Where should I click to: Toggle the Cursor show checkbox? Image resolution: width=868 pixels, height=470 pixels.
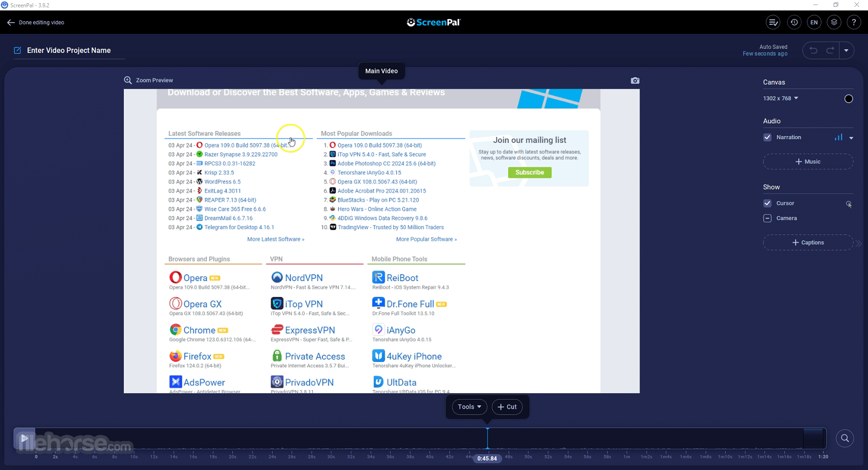point(767,203)
